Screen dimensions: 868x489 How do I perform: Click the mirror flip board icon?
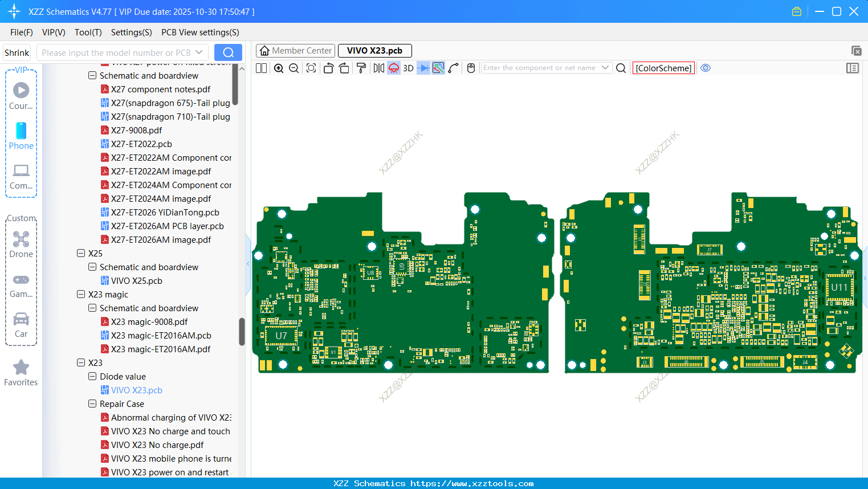(x=378, y=68)
